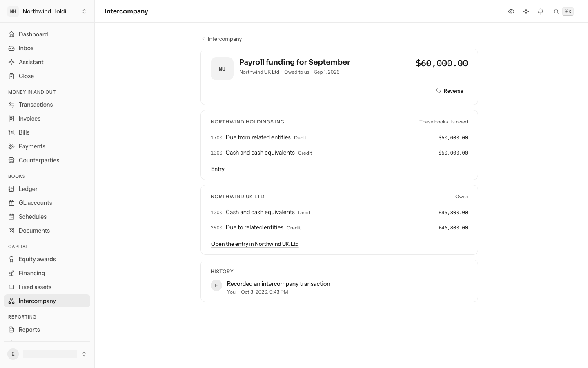Click the Oct 3, 2026, 9:43 PM timestamp
The width and height of the screenshot is (588, 368).
click(265, 292)
